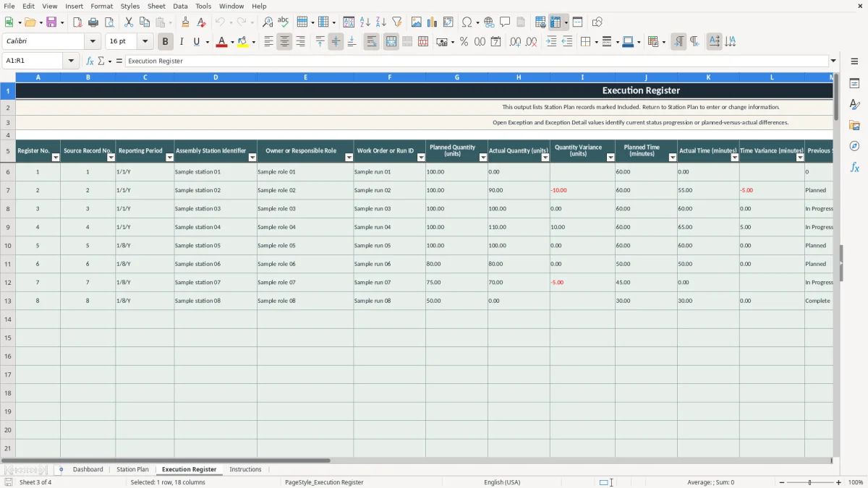Toggle Merge and Center Cells
The height and width of the screenshot is (488, 868).
391,42
